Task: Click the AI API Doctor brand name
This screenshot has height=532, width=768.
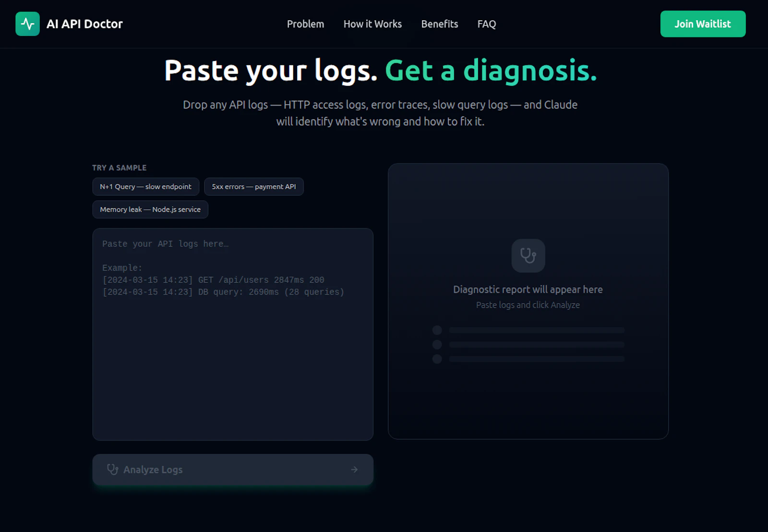Action: [x=84, y=24]
